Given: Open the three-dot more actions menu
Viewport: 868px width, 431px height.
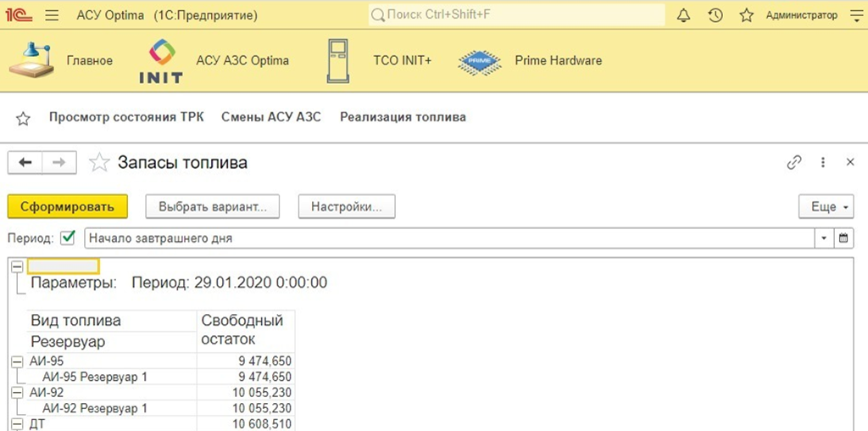Looking at the screenshot, I should 822,162.
